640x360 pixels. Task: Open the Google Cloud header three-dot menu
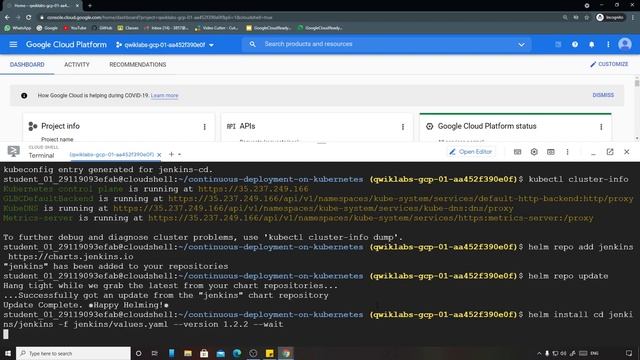pos(608,44)
